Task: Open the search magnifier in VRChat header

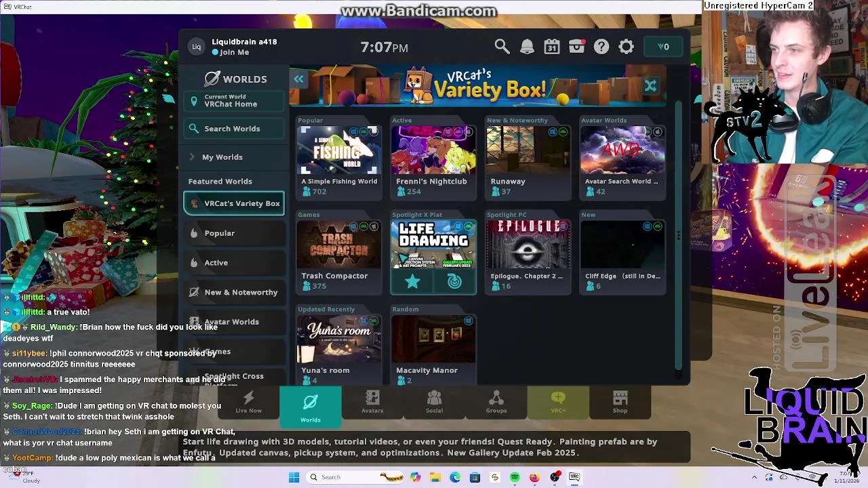Action: pos(502,47)
